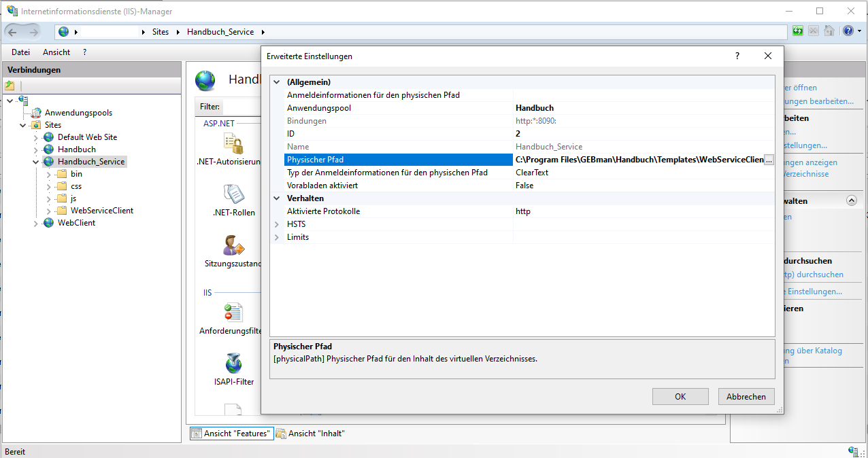This screenshot has width=868, height=458.
Task: Click the browse button for Physischer Pfad
Action: [x=769, y=160]
